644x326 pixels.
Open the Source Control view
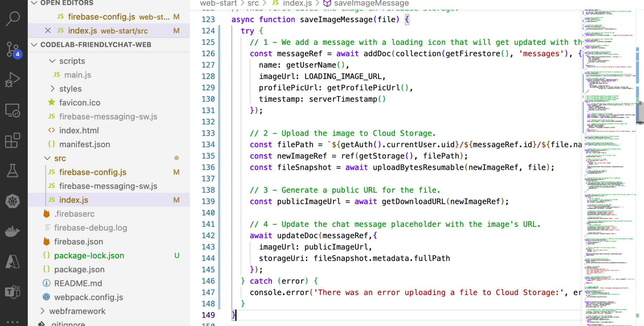point(13,50)
